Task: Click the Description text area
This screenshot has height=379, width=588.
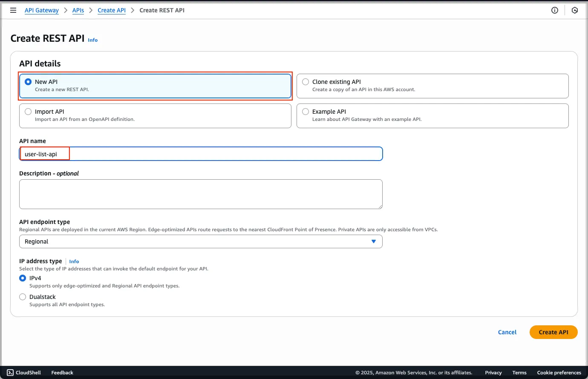Action: point(201,194)
